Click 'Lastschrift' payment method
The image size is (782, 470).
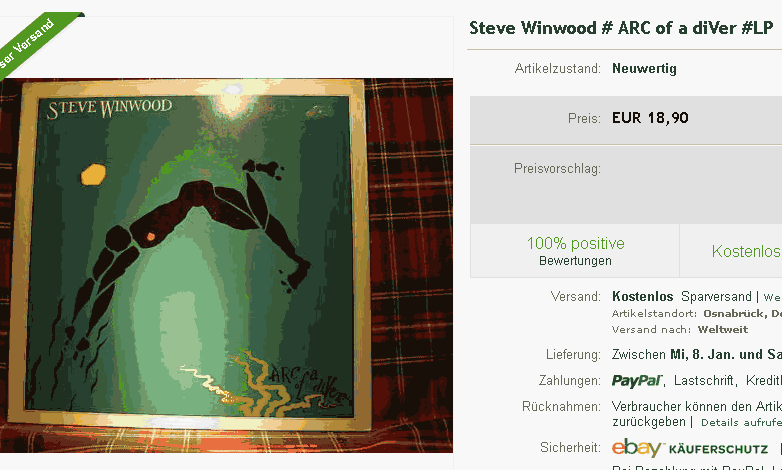(x=704, y=381)
